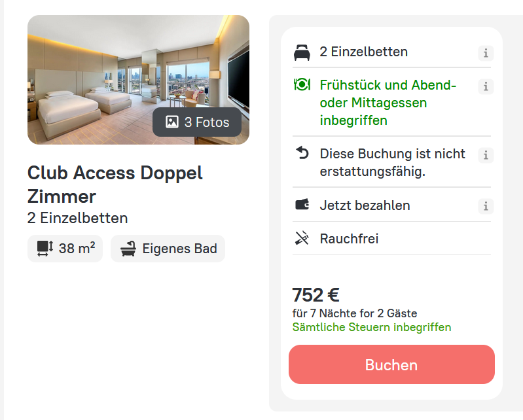Open the 3 Fotos gallery

pos(197,122)
